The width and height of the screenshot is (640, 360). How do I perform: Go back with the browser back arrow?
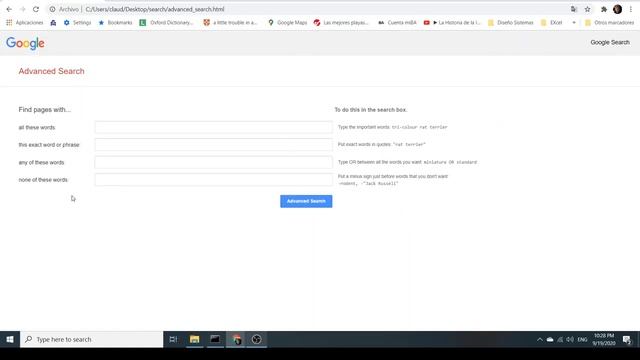tap(9, 9)
